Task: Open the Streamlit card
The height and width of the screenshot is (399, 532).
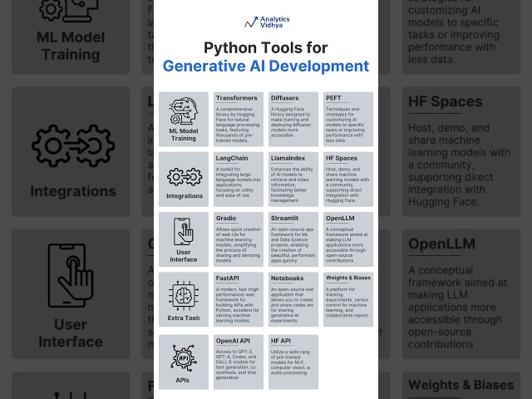Action: 293,239
